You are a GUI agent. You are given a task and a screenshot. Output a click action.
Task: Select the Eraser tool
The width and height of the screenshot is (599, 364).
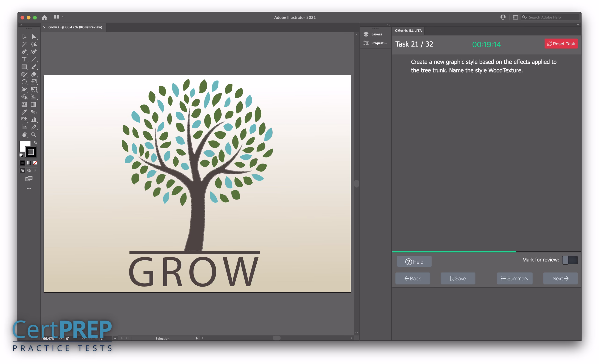33,74
